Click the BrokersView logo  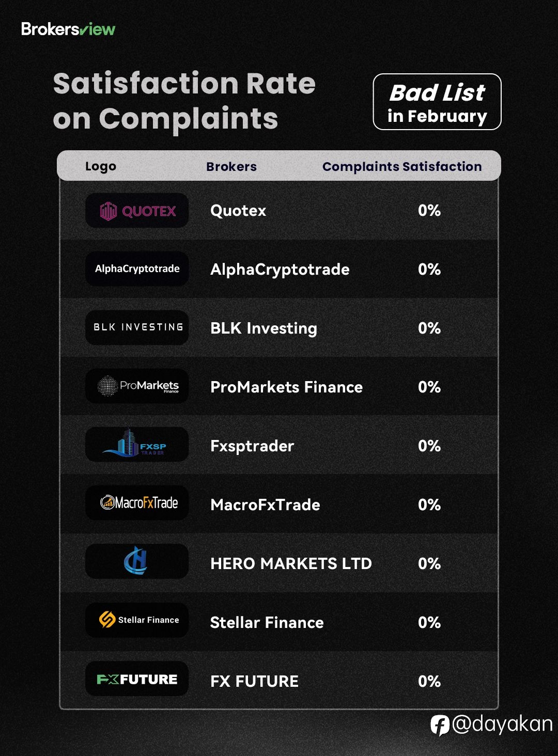pos(68,29)
